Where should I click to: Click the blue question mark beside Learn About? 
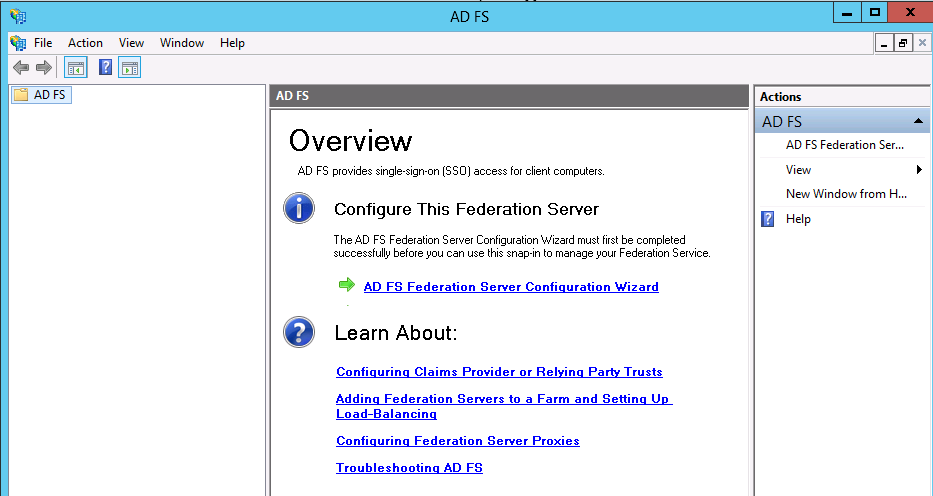(x=299, y=332)
